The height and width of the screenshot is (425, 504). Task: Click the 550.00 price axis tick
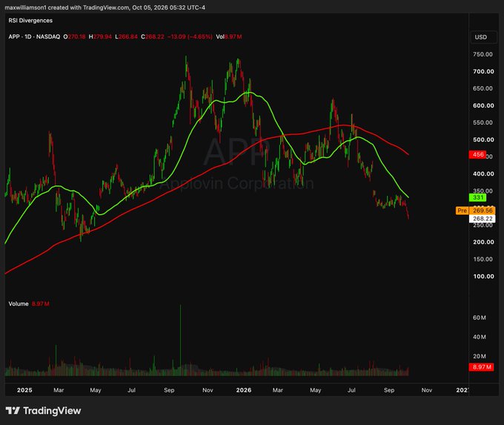coord(483,122)
